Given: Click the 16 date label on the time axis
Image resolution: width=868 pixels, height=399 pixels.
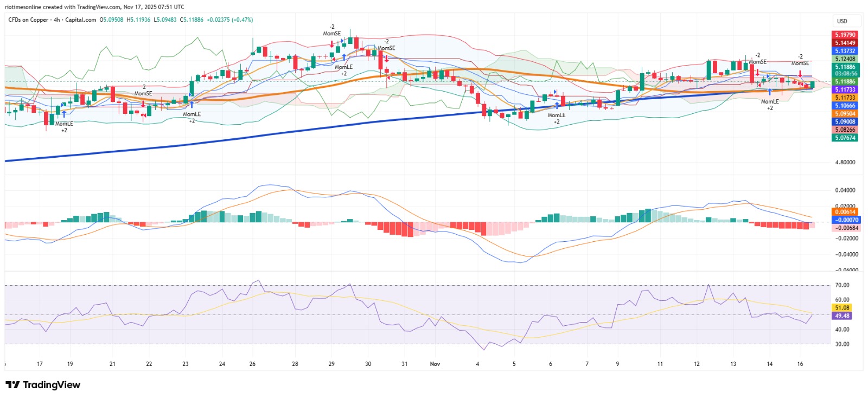Looking at the screenshot, I should click(x=800, y=364).
